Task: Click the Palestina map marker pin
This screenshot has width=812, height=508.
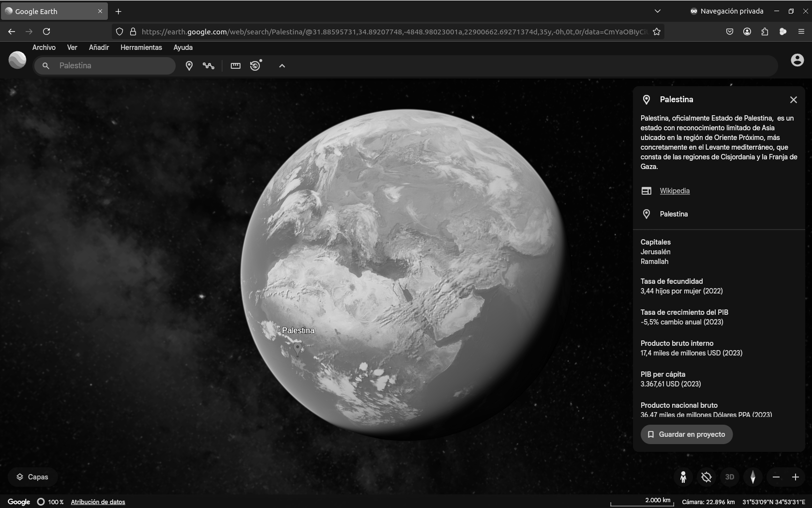Action: pyautogui.click(x=298, y=348)
